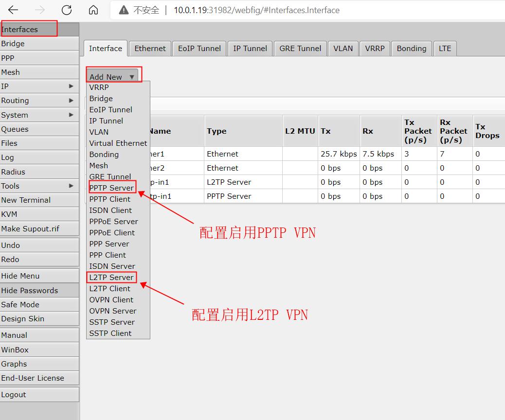Image resolution: width=505 pixels, height=420 pixels.
Task: Select PPTP Server from the Add New list
Action: 111,188
